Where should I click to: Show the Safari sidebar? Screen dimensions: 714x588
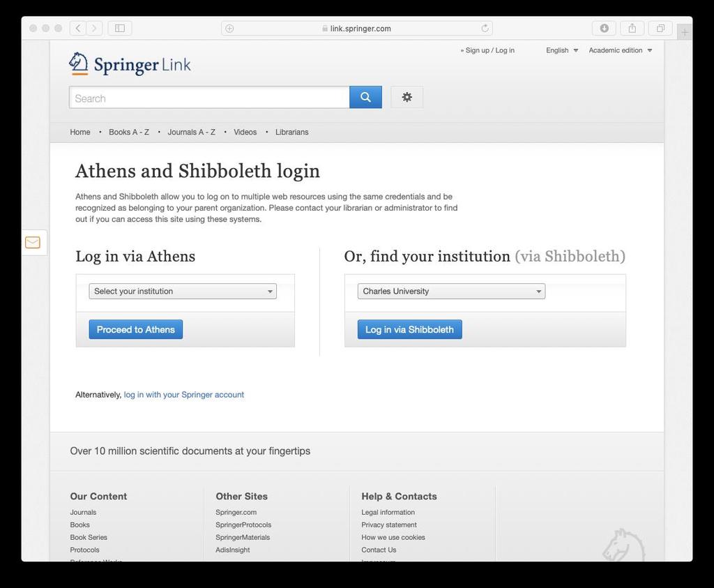coord(120,28)
